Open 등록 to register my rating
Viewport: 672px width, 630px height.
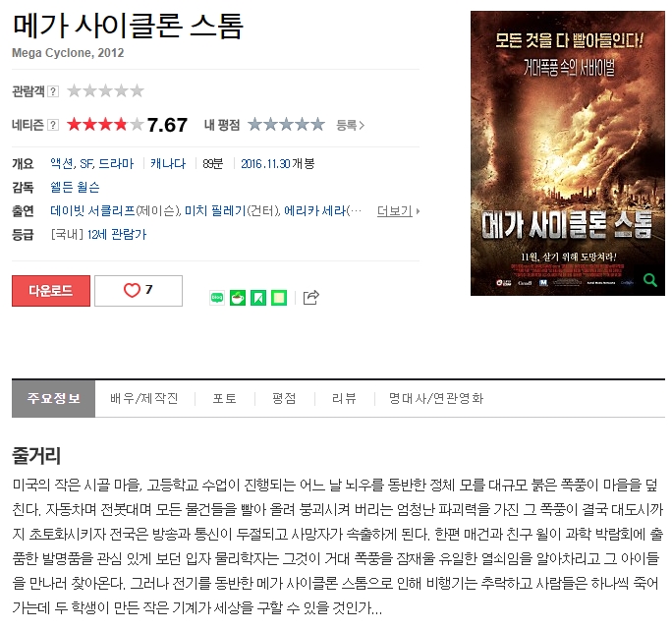click(x=350, y=125)
